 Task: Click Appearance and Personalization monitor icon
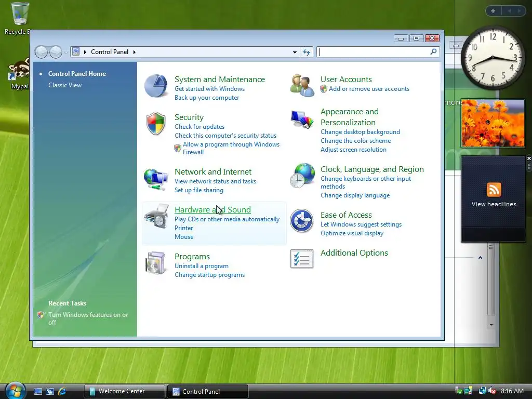click(x=302, y=120)
